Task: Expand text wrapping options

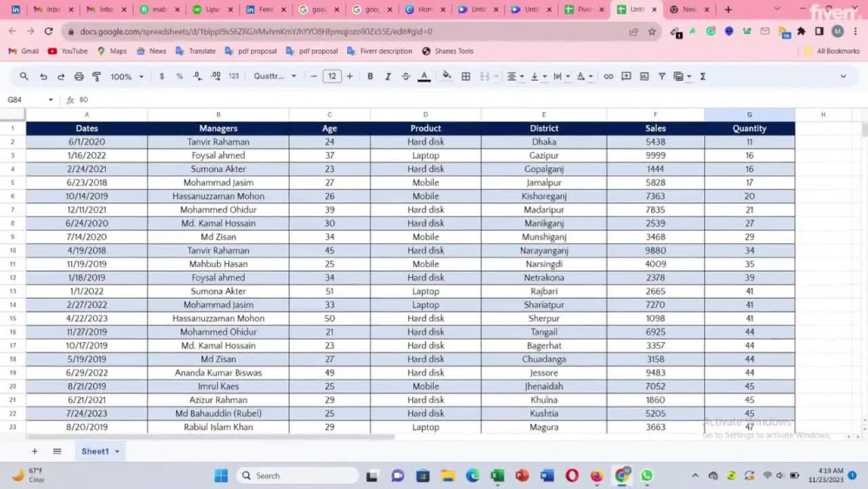Action: click(568, 76)
